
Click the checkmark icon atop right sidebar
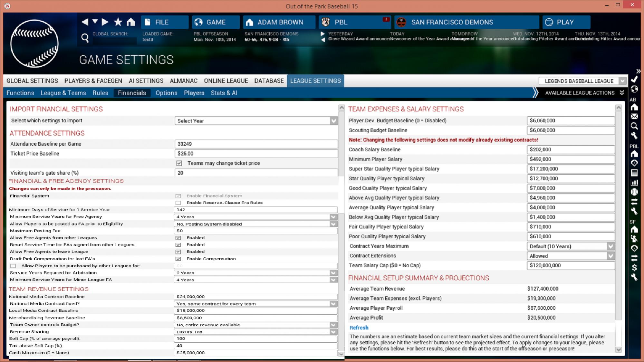pos(634,79)
